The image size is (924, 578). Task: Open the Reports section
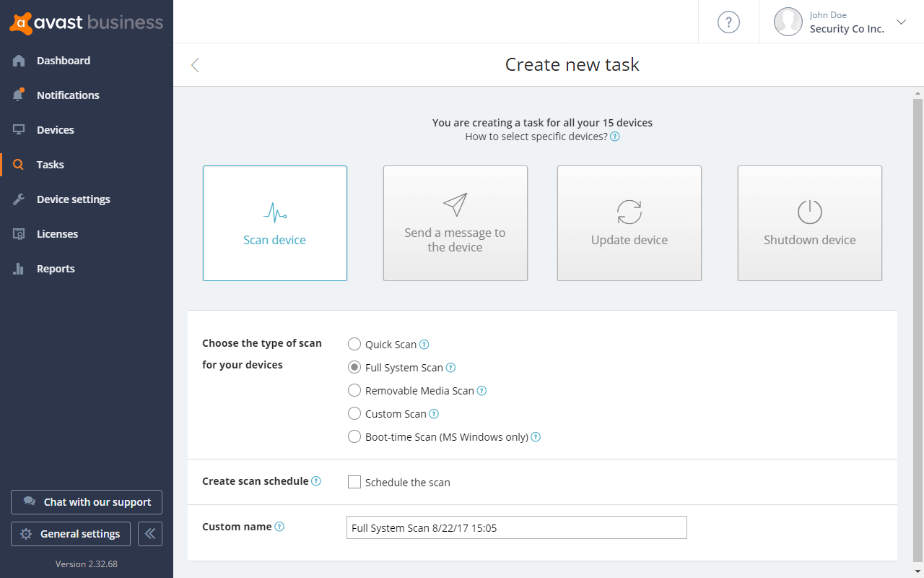(56, 268)
